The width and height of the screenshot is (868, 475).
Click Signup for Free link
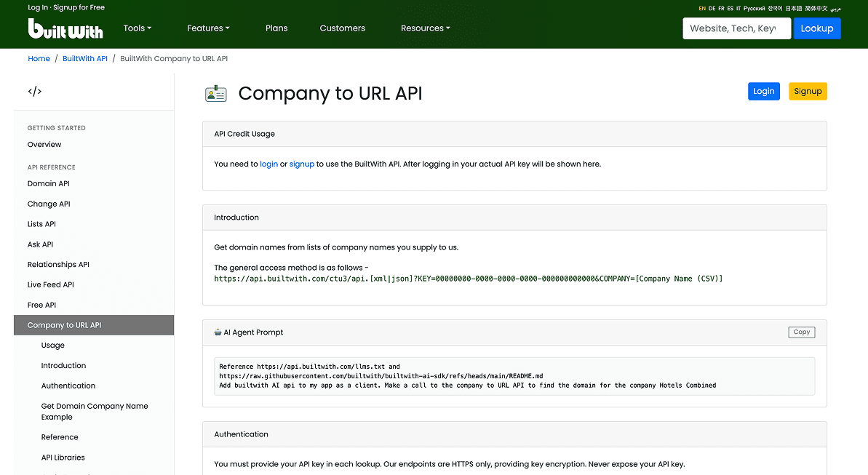pos(79,7)
